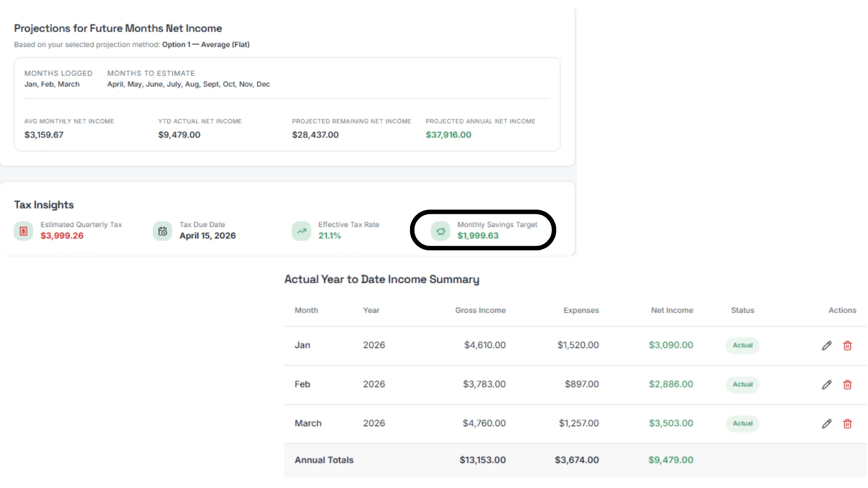The height and width of the screenshot is (488, 868).
Task: Click the April 15, 2026 tax due date
Action: point(208,235)
